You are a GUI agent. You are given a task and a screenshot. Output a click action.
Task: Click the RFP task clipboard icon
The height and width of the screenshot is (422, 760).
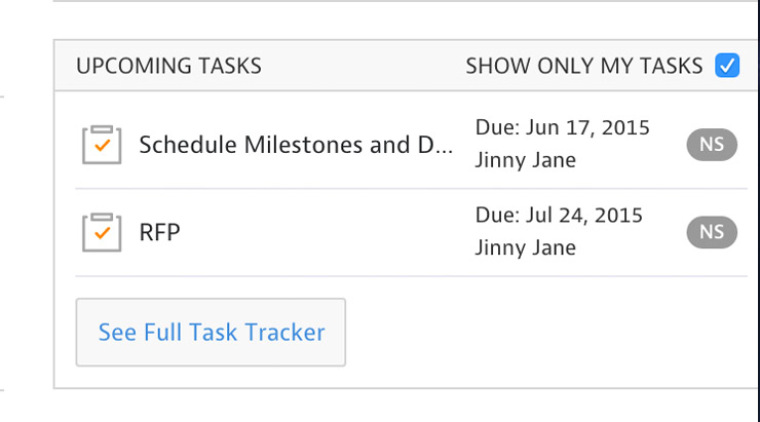point(102,232)
